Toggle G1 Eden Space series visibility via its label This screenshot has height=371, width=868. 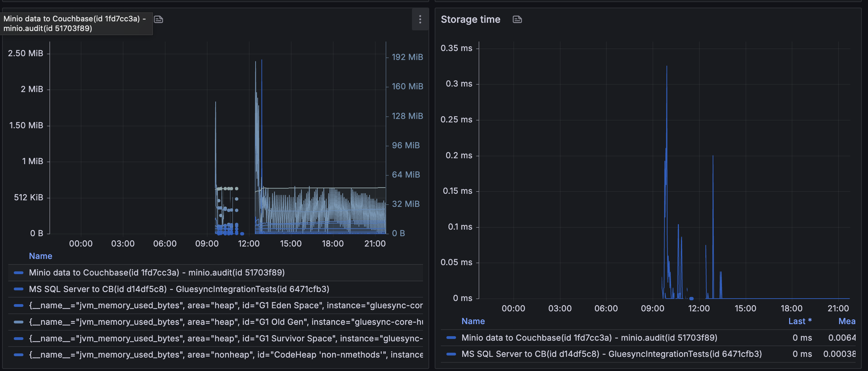point(226,305)
